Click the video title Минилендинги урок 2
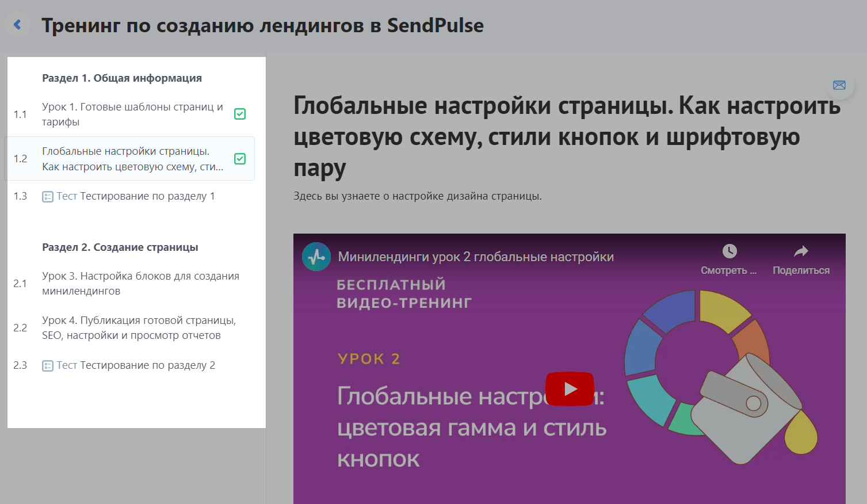867x504 pixels. (x=476, y=257)
